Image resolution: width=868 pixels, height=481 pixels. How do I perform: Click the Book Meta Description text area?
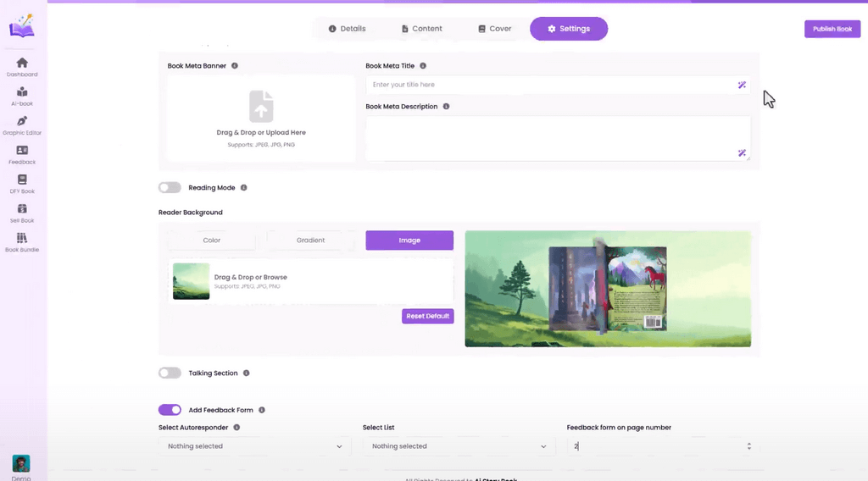[x=558, y=138]
